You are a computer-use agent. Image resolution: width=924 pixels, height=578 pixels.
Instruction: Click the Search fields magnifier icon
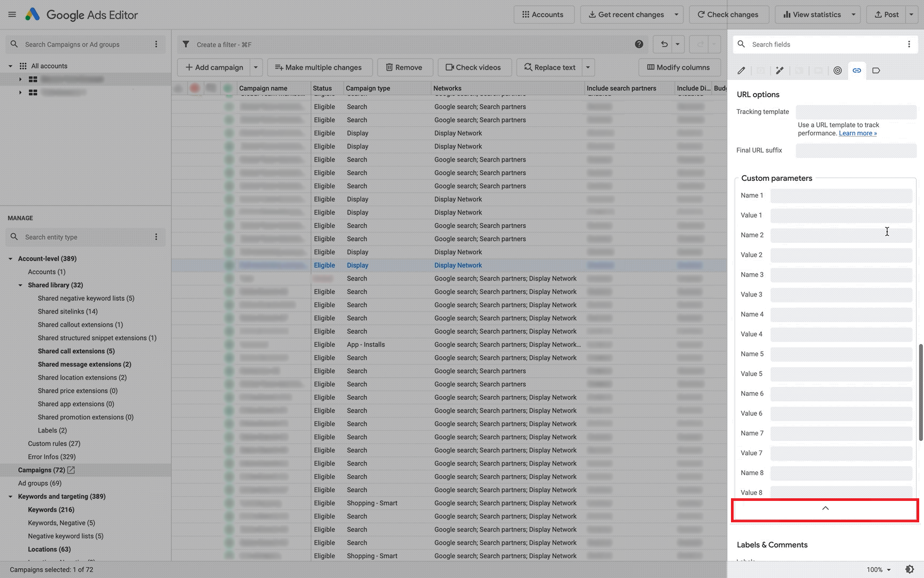pyautogui.click(x=741, y=44)
